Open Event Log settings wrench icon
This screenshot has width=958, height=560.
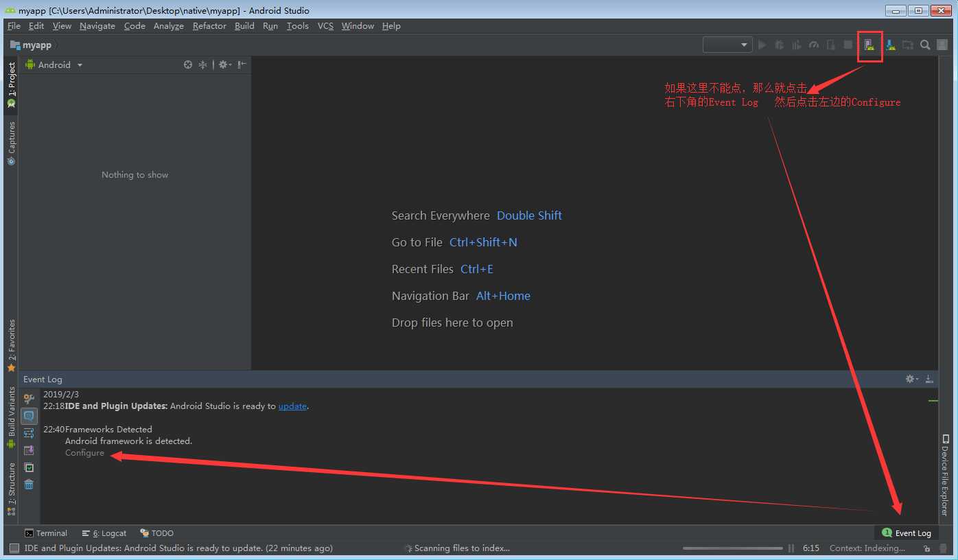click(x=29, y=399)
